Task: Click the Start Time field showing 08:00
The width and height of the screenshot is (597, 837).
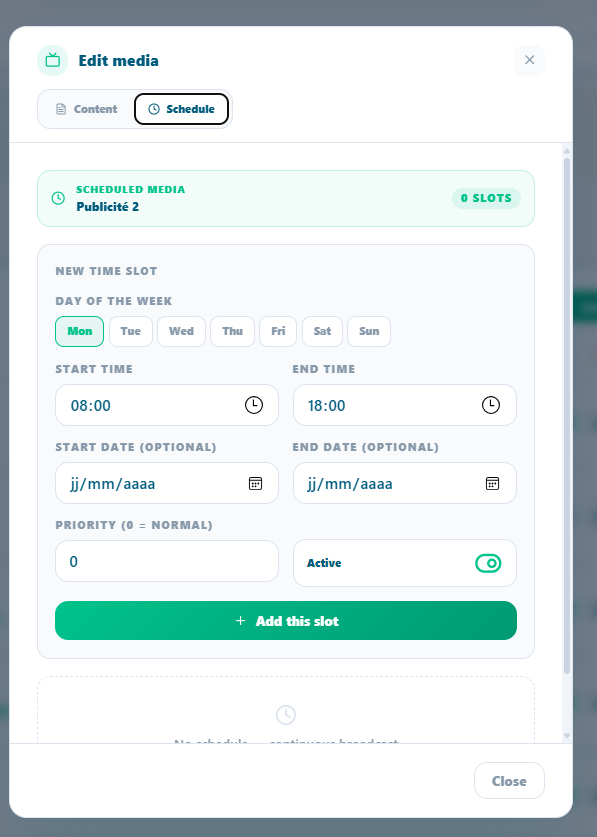Action: [x=167, y=405]
